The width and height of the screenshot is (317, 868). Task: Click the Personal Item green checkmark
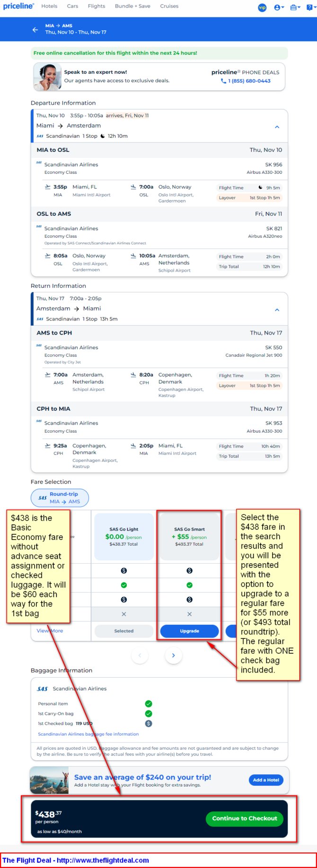tap(149, 704)
